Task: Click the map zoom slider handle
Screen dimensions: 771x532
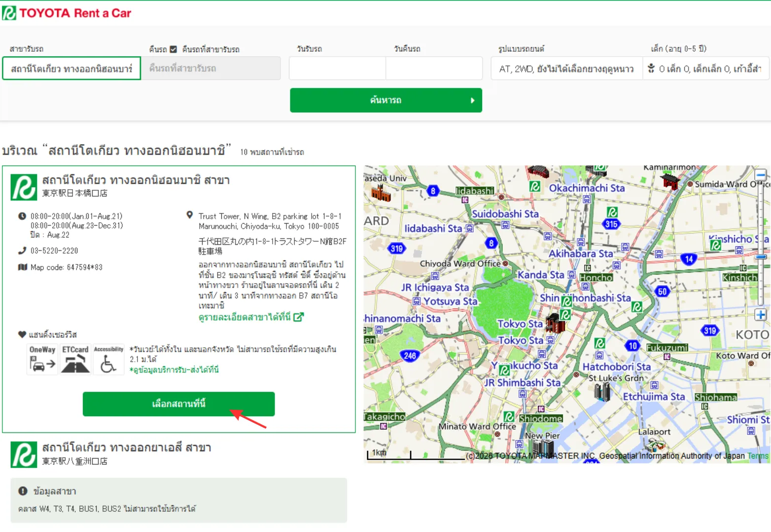Action: [761, 257]
